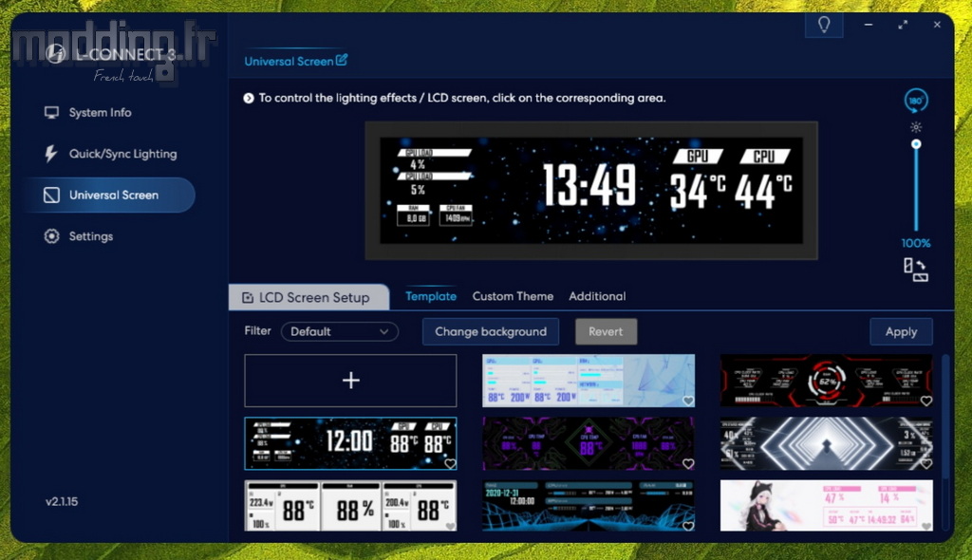Click the Quick/Sync Lighting bolt icon
Viewport: 972px width, 560px height.
51,154
